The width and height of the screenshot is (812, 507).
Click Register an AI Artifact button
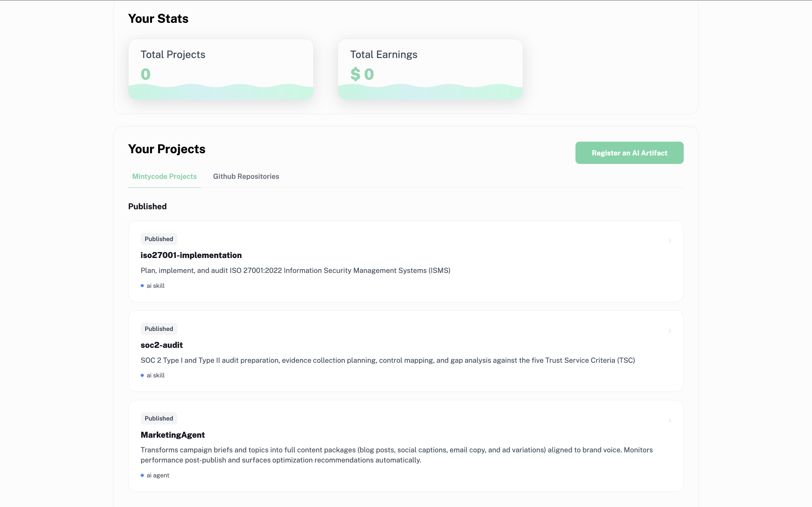tap(629, 153)
